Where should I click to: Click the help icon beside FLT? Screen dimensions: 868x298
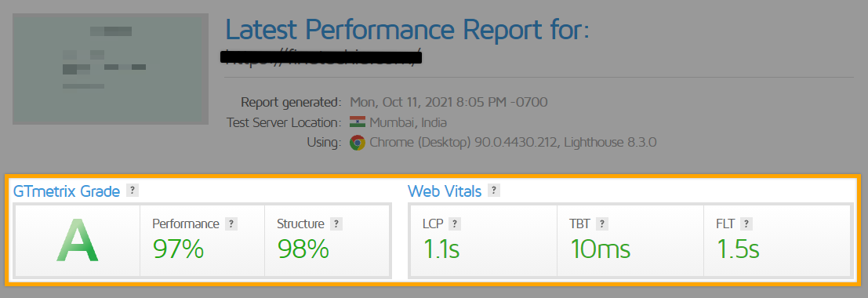(x=746, y=223)
